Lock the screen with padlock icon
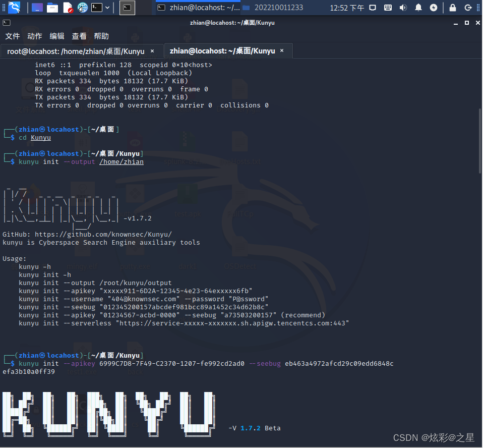 pos(453,8)
